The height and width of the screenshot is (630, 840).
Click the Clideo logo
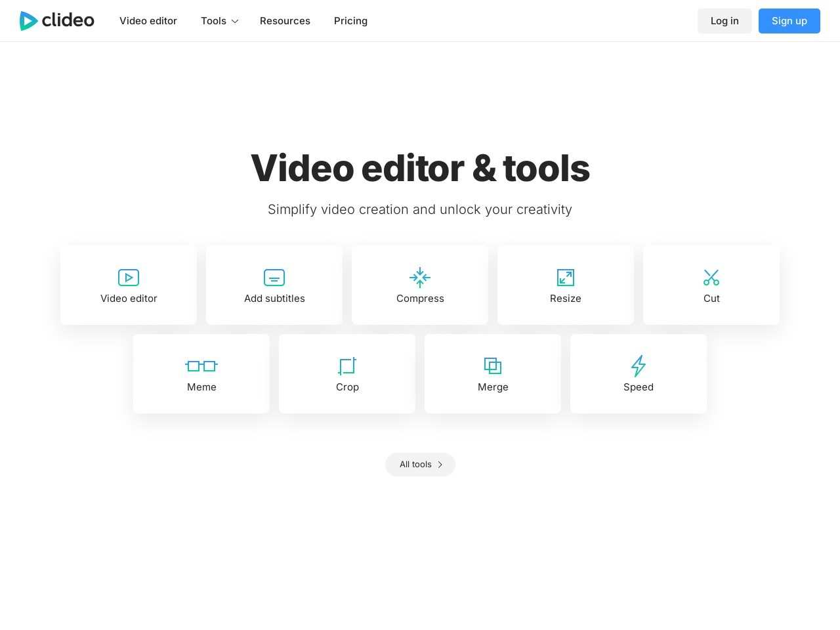(x=57, y=21)
